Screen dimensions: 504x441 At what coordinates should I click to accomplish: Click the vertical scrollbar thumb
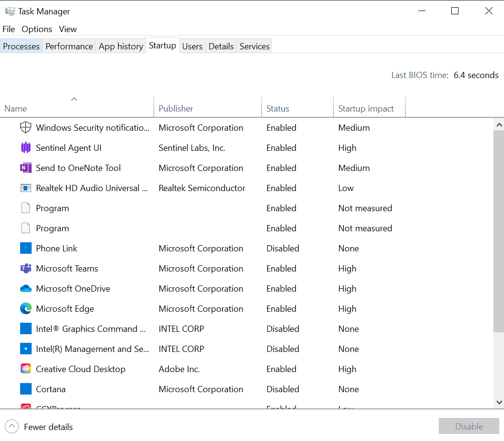click(x=499, y=231)
